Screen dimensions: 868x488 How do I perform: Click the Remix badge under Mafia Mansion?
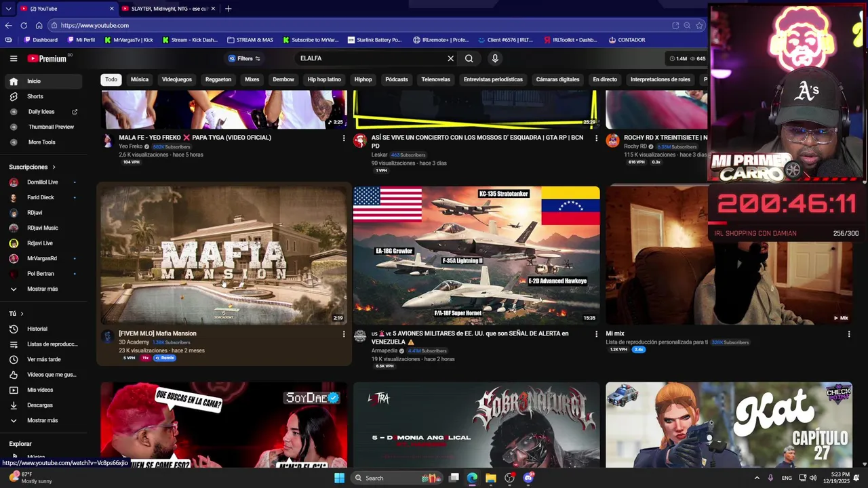point(165,358)
